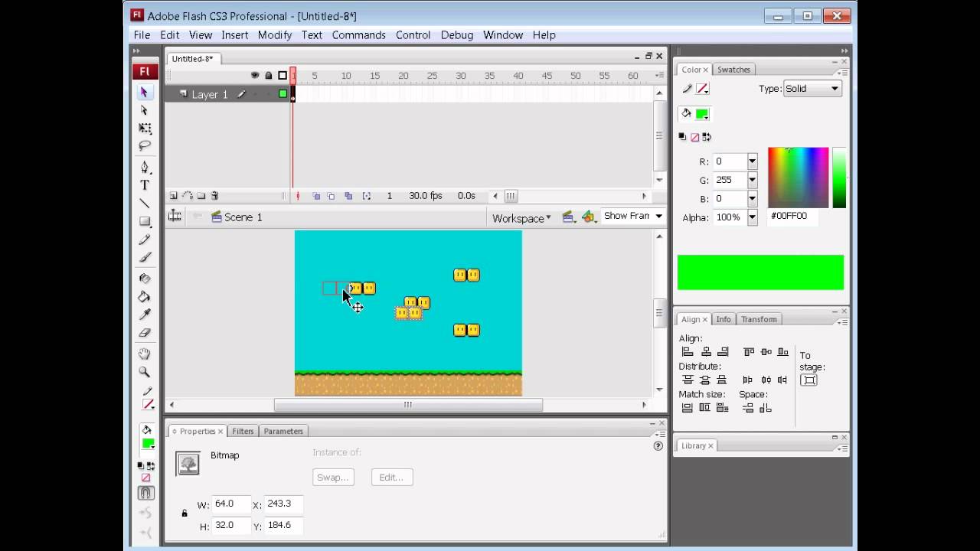Screen dimensions: 980x551
Task: Select the Pen tool
Action: [x=145, y=167]
